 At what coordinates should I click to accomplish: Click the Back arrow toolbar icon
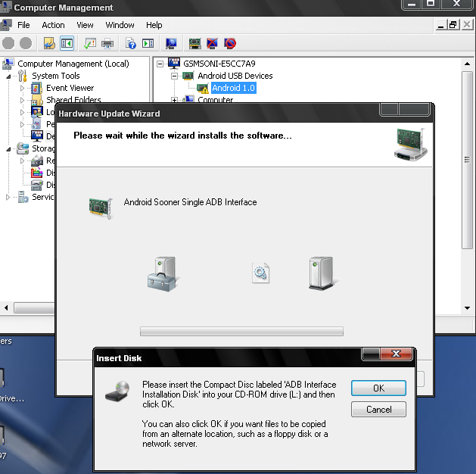pos(9,43)
